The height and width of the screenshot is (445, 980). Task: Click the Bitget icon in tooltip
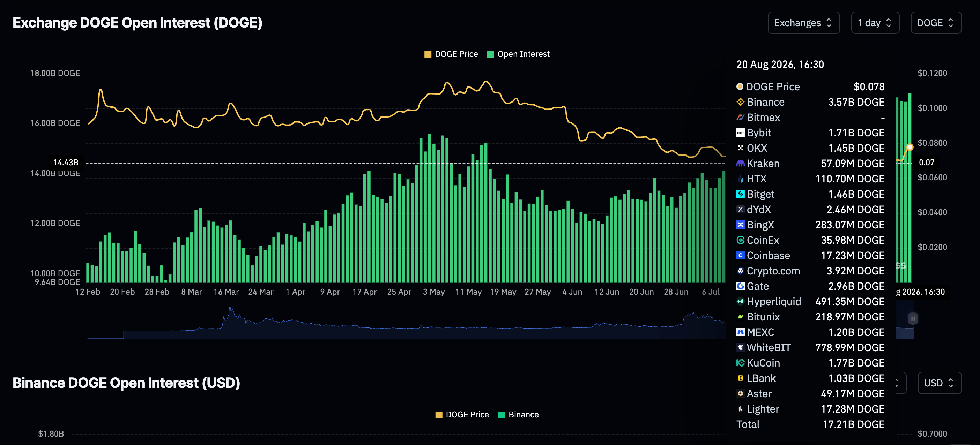tap(740, 194)
